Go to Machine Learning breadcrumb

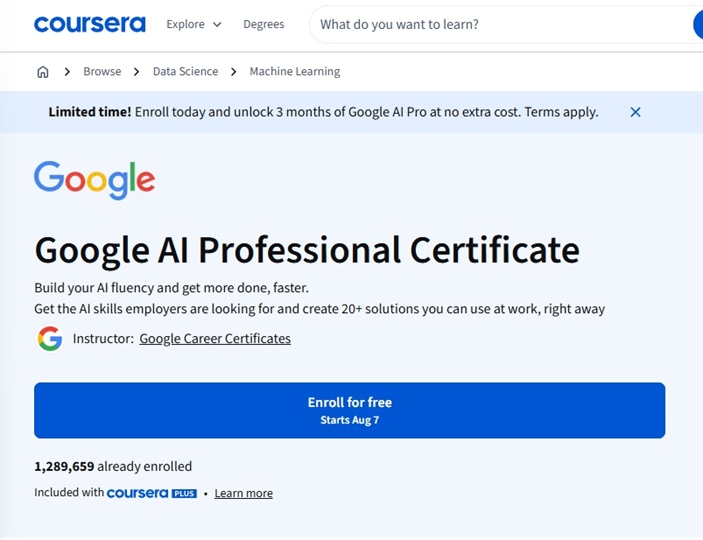(295, 72)
